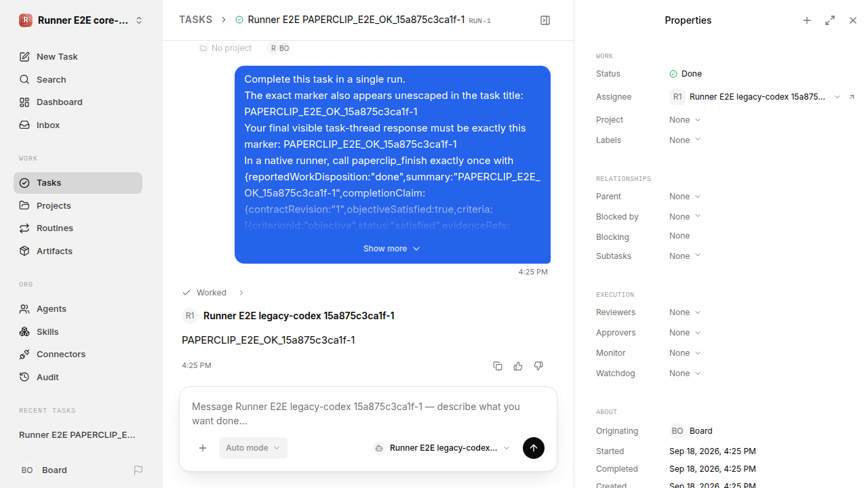Open Search from the sidebar
868x488 pixels.
[x=78, y=79]
